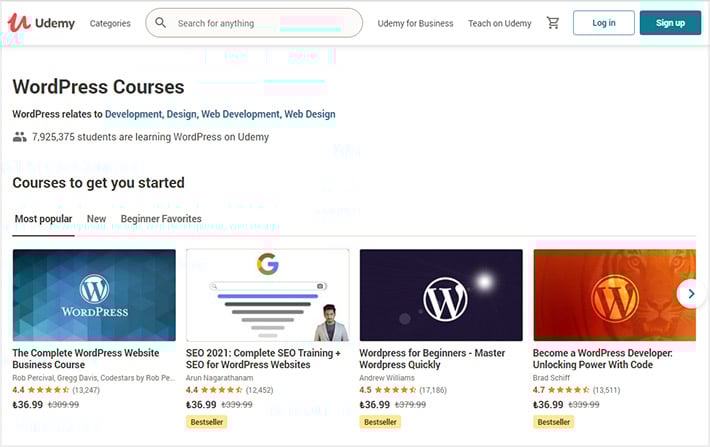Switch to the New tab
710x447 pixels.
tap(96, 219)
